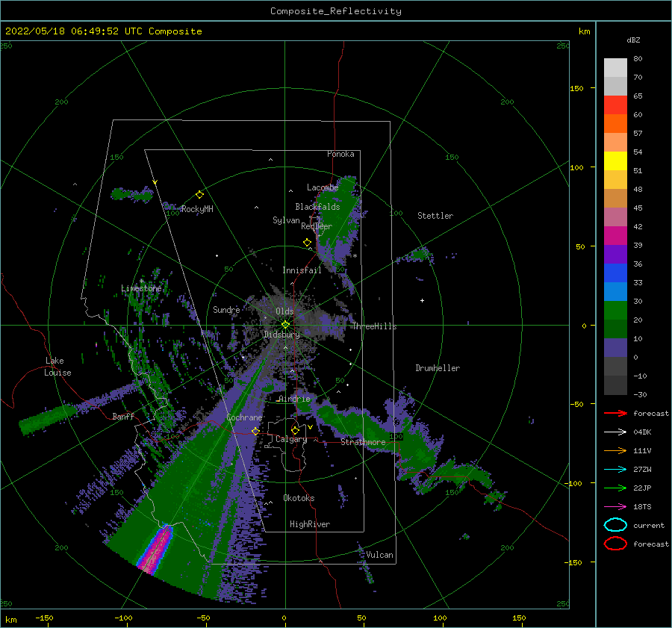The height and width of the screenshot is (628, 672).
Task: Click the Sundre town label
Action: pos(226,309)
